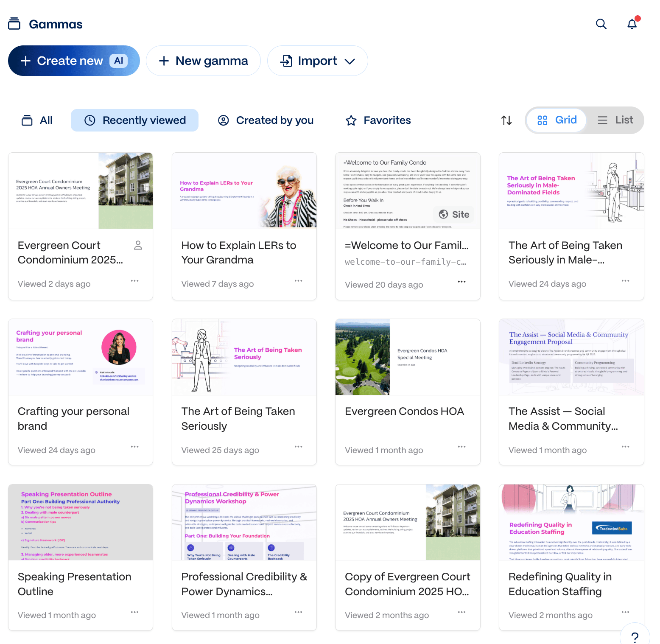
Task: Select the Recently viewed filter
Action: tap(134, 120)
